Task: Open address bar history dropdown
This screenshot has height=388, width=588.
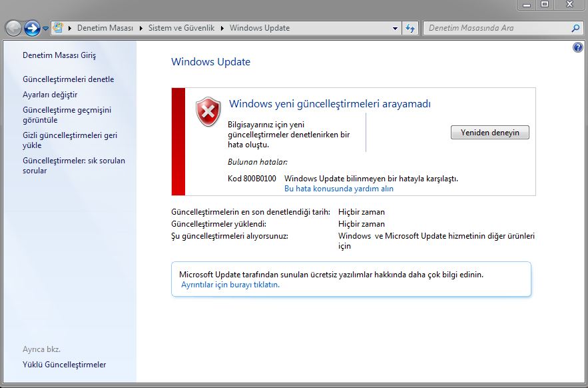Action: pyautogui.click(x=395, y=28)
